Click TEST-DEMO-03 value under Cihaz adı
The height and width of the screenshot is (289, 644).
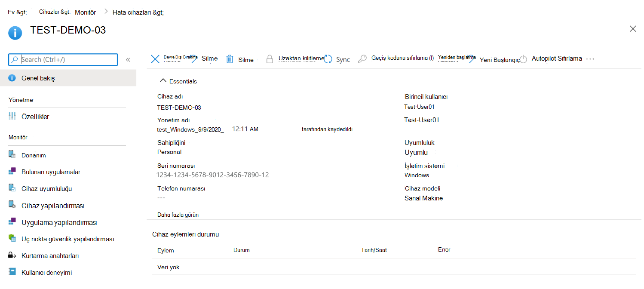179,108
